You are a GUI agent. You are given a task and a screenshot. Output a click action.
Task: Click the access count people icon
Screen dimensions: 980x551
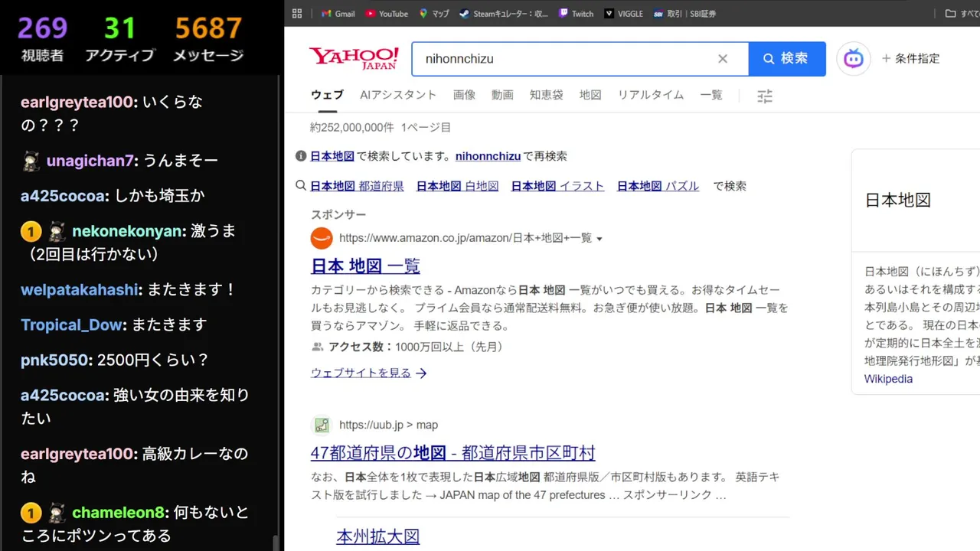(x=317, y=347)
